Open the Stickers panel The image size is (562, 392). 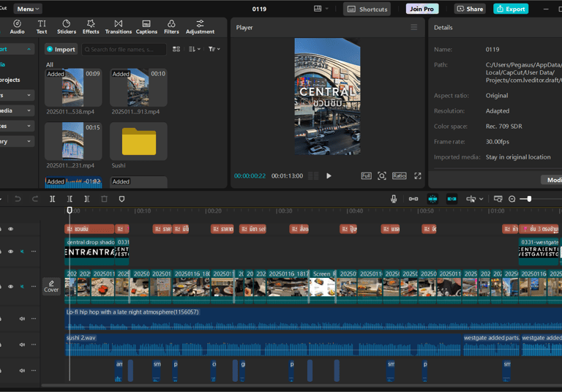pyautogui.click(x=67, y=27)
